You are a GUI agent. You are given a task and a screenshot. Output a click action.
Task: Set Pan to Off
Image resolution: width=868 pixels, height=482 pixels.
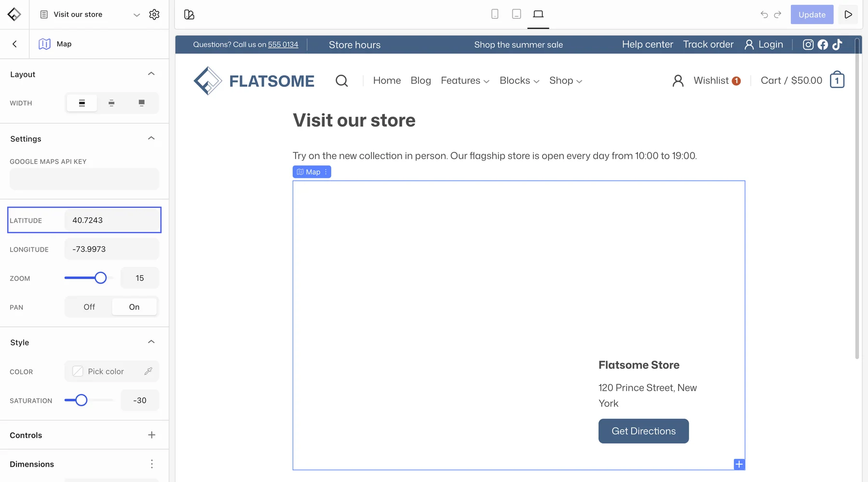(x=89, y=307)
